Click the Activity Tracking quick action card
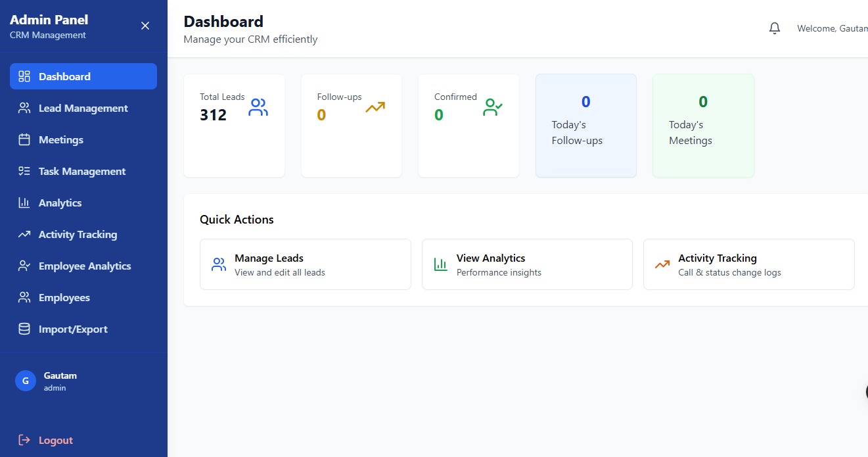The image size is (868, 457). pyautogui.click(x=748, y=264)
